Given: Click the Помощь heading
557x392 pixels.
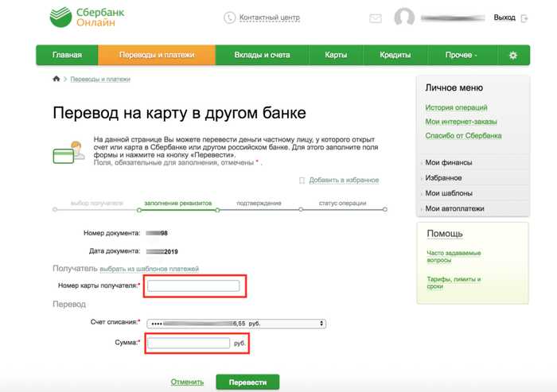Looking at the screenshot, I should [x=445, y=234].
